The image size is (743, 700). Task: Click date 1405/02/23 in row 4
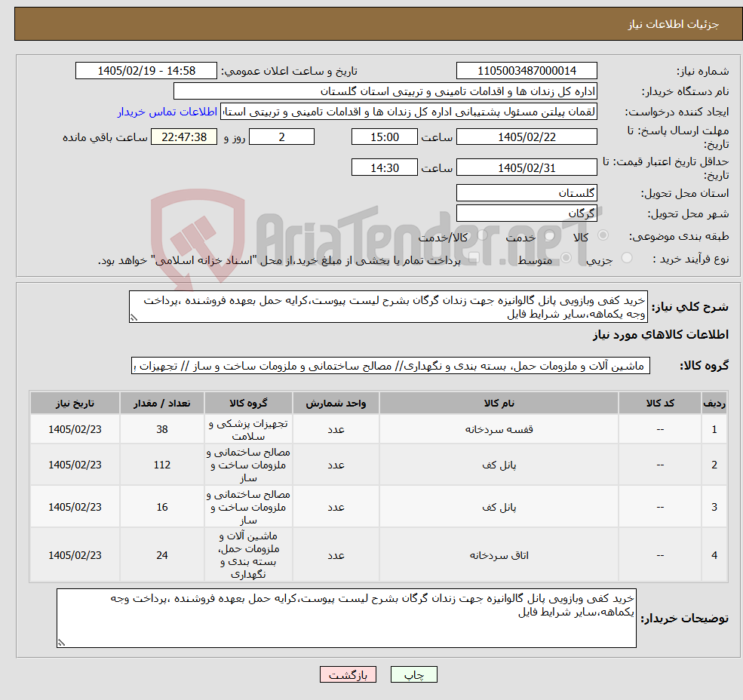75,555
